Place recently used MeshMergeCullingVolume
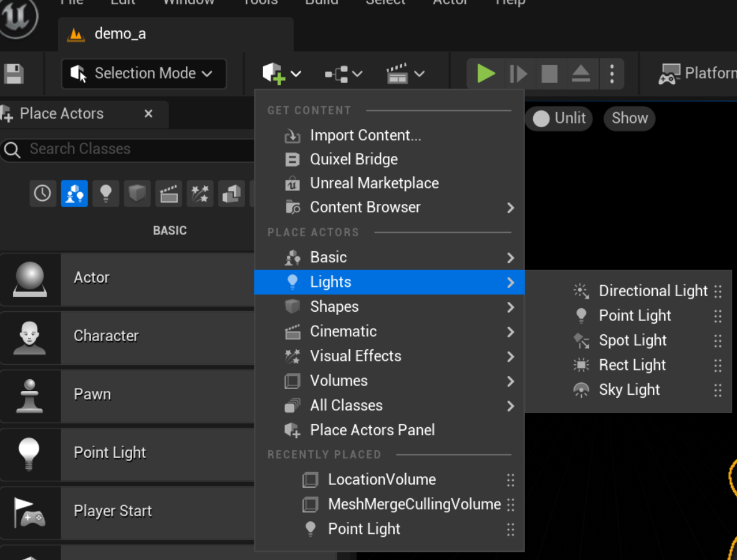The image size is (737, 560). 389,504
